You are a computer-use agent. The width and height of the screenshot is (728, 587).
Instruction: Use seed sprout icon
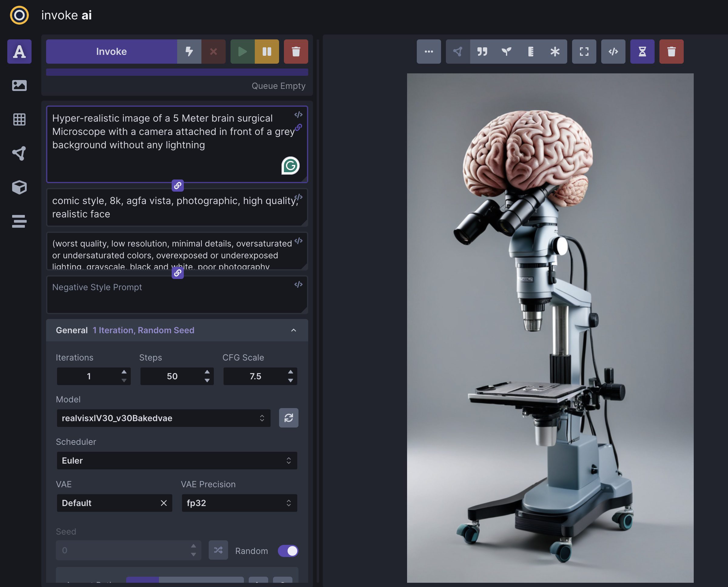pyautogui.click(x=507, y=52)
